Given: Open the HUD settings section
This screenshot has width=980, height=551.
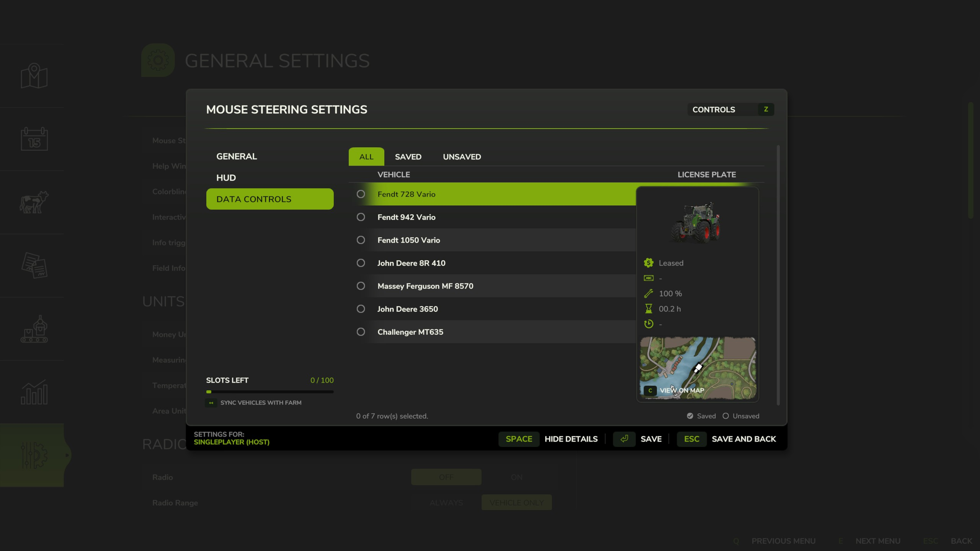Looking at the screenshot, I should point(226,178).
